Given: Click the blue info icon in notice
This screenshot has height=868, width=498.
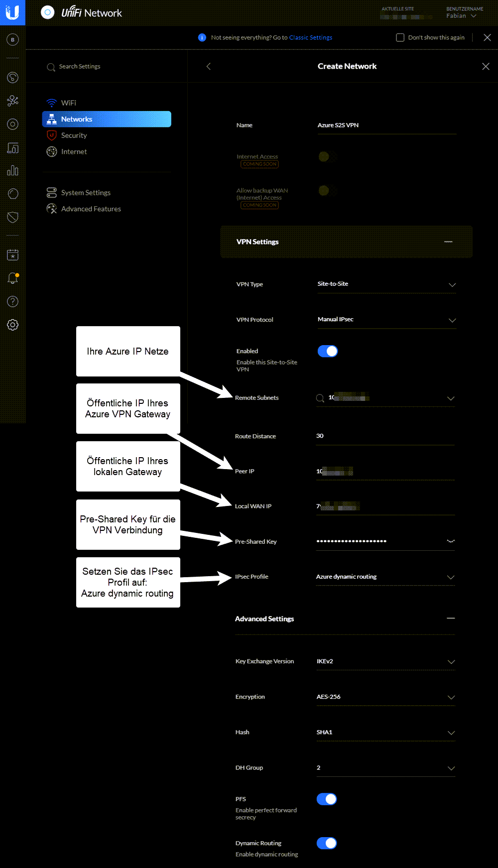Looking at the screenshot, I should (202, 37).
